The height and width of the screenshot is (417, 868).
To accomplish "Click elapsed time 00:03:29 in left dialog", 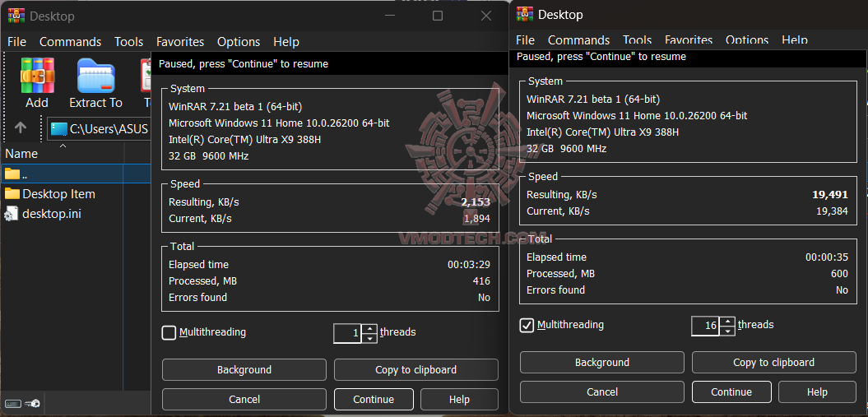I will [469, 265].
